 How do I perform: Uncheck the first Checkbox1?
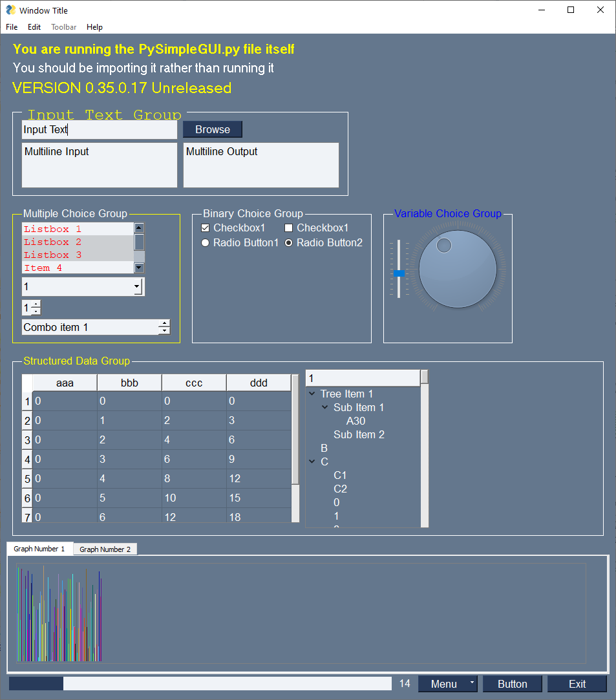click(x=206, y=228)
